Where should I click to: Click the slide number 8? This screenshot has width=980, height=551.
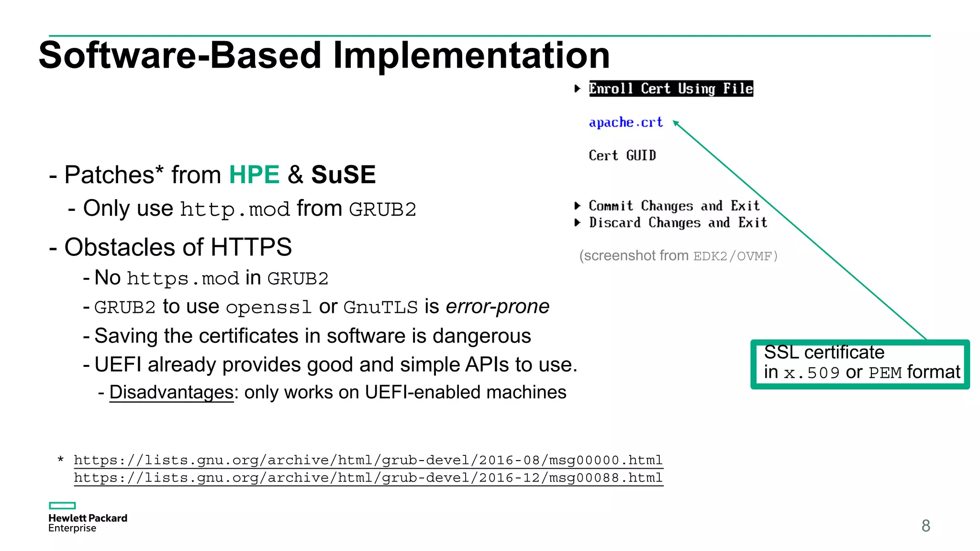pos(926,526)
